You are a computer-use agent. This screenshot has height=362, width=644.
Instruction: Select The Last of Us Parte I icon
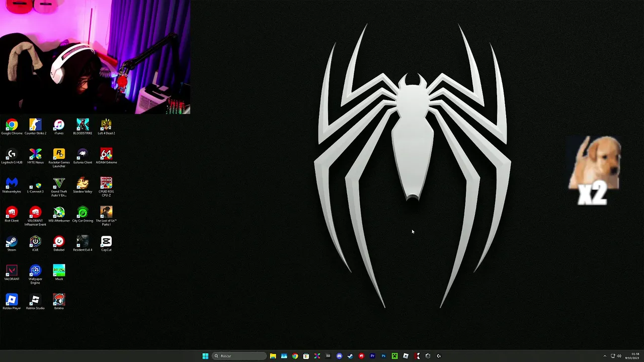(x=106, y=216)
